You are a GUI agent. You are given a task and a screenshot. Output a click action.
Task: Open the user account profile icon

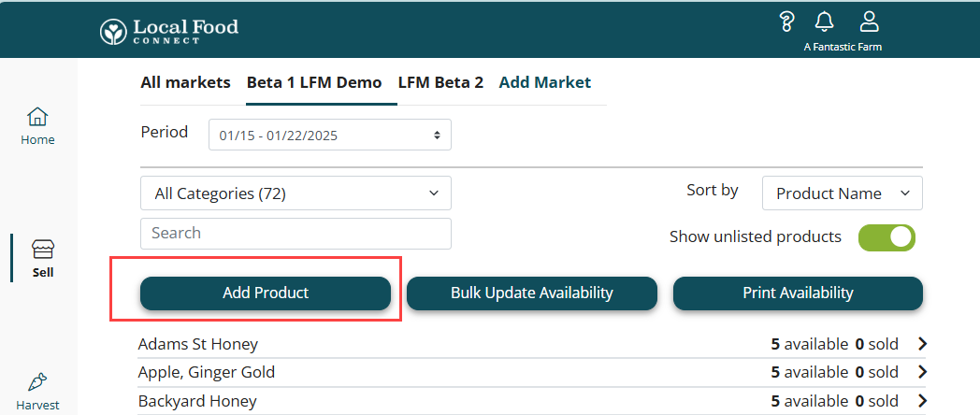(869, 21)
